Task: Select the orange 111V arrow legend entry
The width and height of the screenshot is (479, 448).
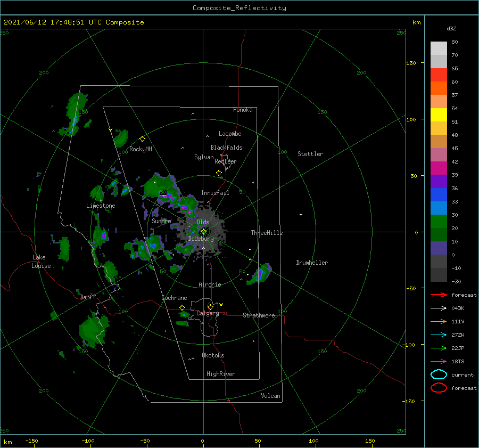Action: [x=439, y=321]
